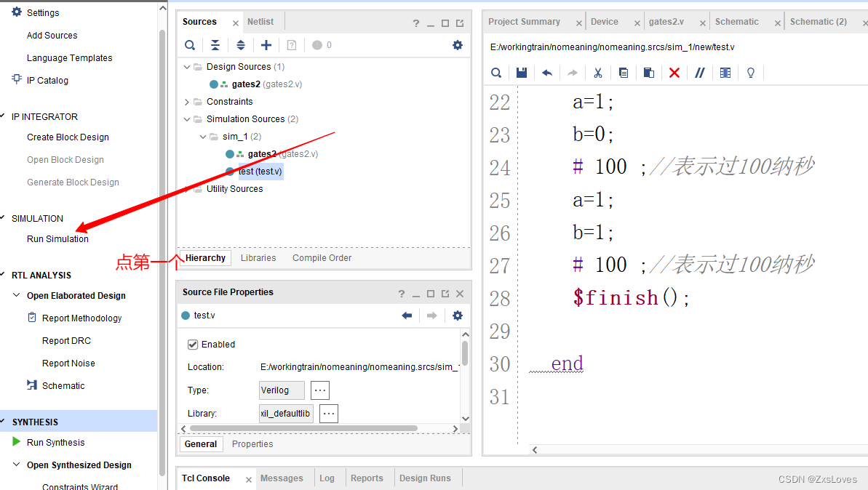Select test (test.v) in source tree
Viewport: 868px width, 490px height.
[x=260, y=172]
